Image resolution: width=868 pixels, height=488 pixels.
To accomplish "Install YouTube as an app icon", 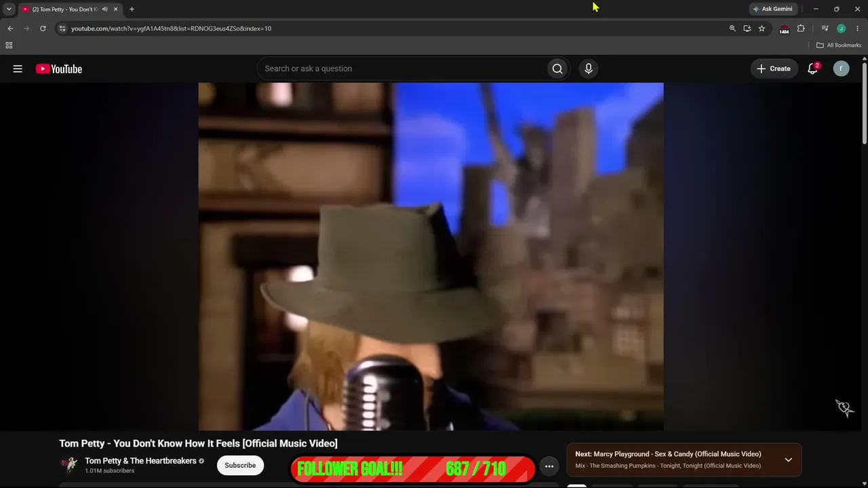I will point(747,28).
